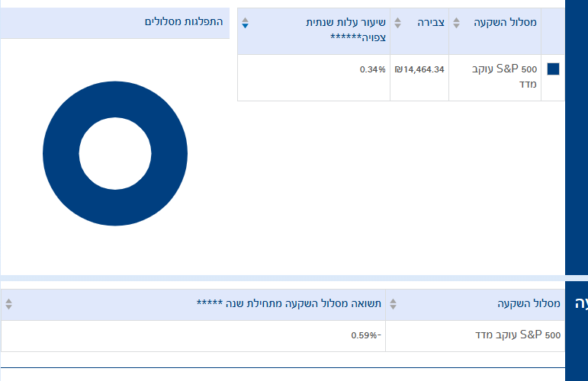This screenshot has height=381, width=588.
Task: Click the bottom table מסלול השקעה header text
Action: pos(529,303)
